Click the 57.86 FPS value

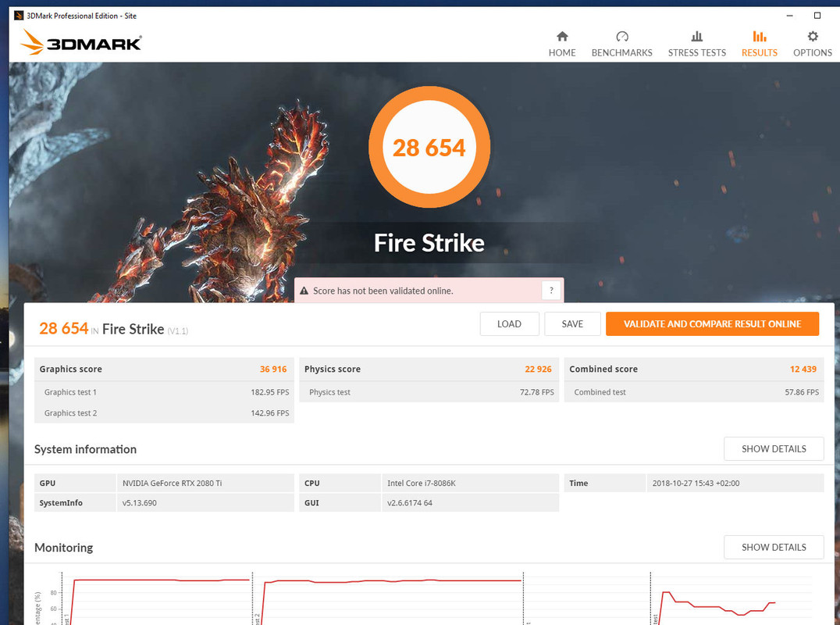pyautogui.click(x=802, y=392)
